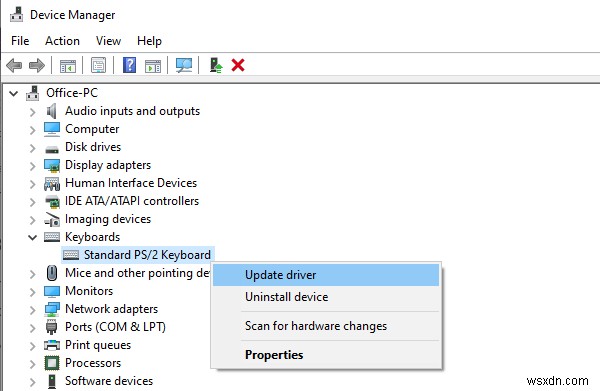Click the Keyboards category icon

pyautogui.click(x=52, y=237)
